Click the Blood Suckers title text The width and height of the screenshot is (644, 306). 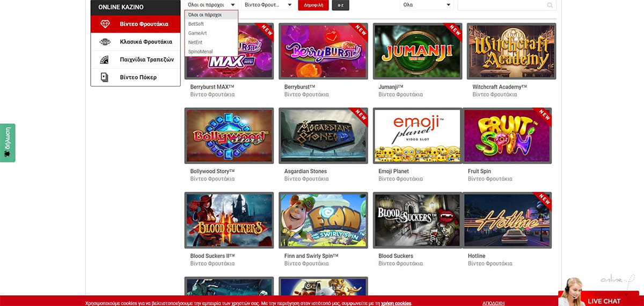click(396, 257)
